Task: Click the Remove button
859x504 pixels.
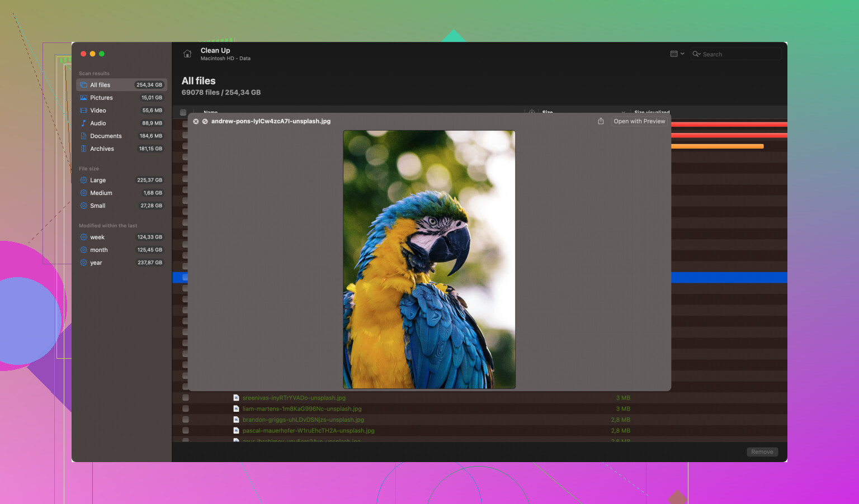Action: pyautogui.click(x=762, y=452)
